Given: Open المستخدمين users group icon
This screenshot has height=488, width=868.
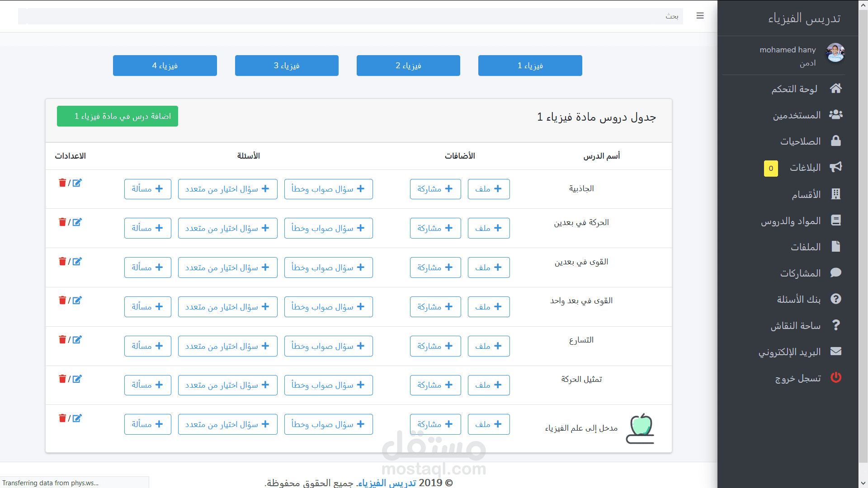Looking at the screenshot, I should click(835, 115).
